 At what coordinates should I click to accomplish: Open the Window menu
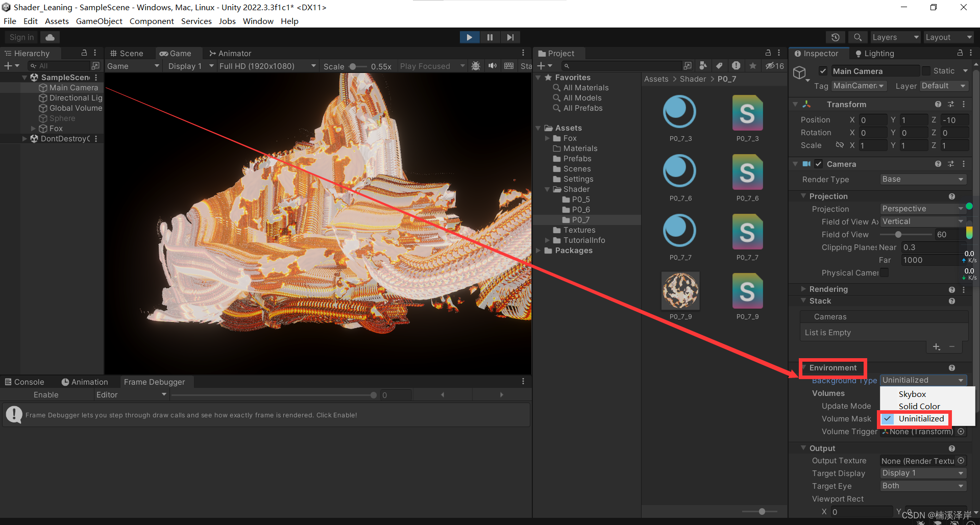click(258, 21)
